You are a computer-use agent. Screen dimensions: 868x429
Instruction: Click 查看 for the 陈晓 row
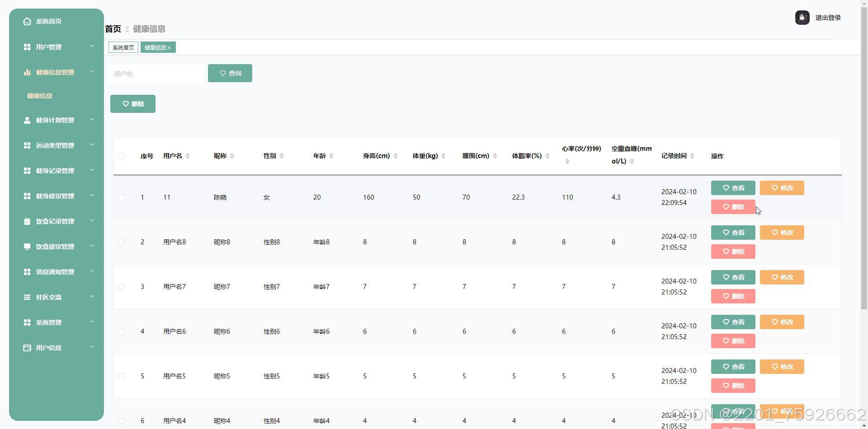click(733, 188)
